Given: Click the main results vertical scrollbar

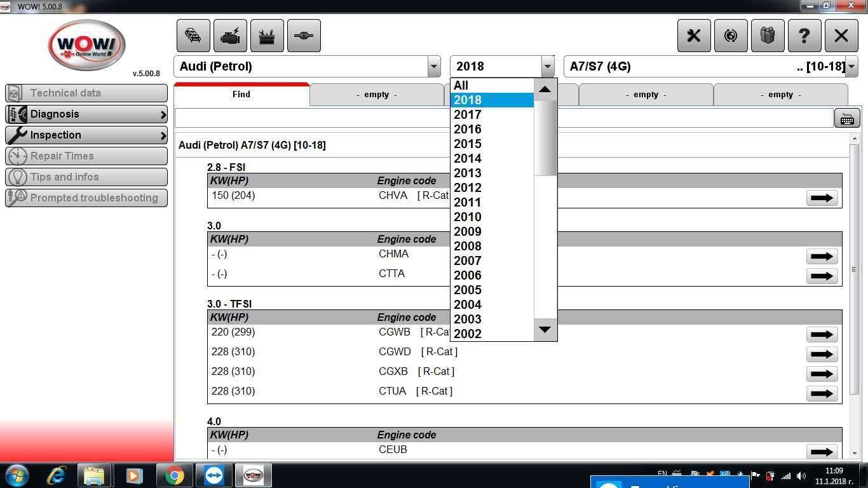Looking at the screenshot, I should pos(855,269).
